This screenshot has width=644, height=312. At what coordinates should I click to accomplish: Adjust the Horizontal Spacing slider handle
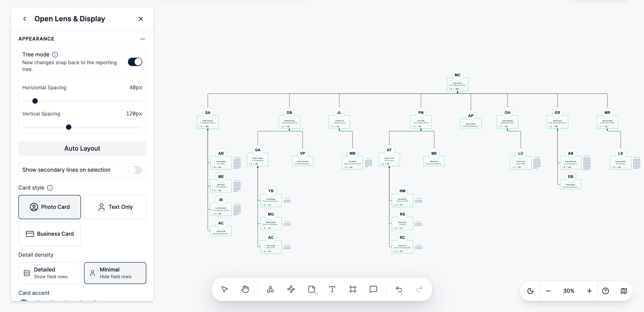click(x=35, y=101)
